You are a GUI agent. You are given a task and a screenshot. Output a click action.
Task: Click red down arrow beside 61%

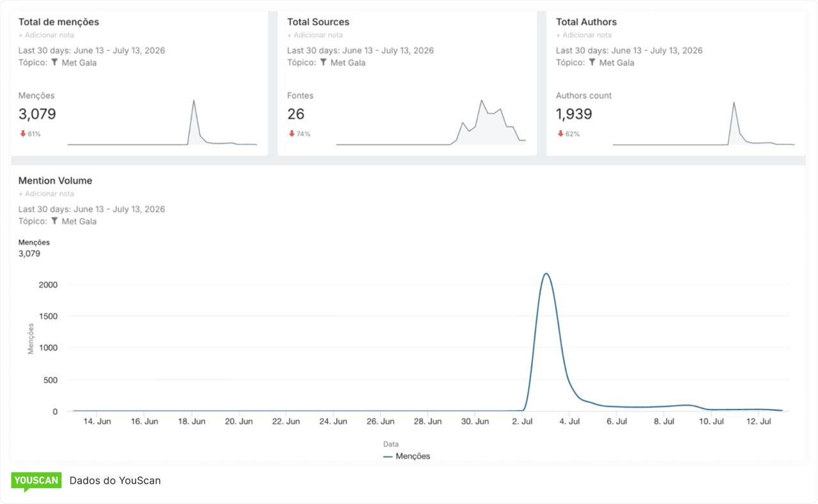23,134
